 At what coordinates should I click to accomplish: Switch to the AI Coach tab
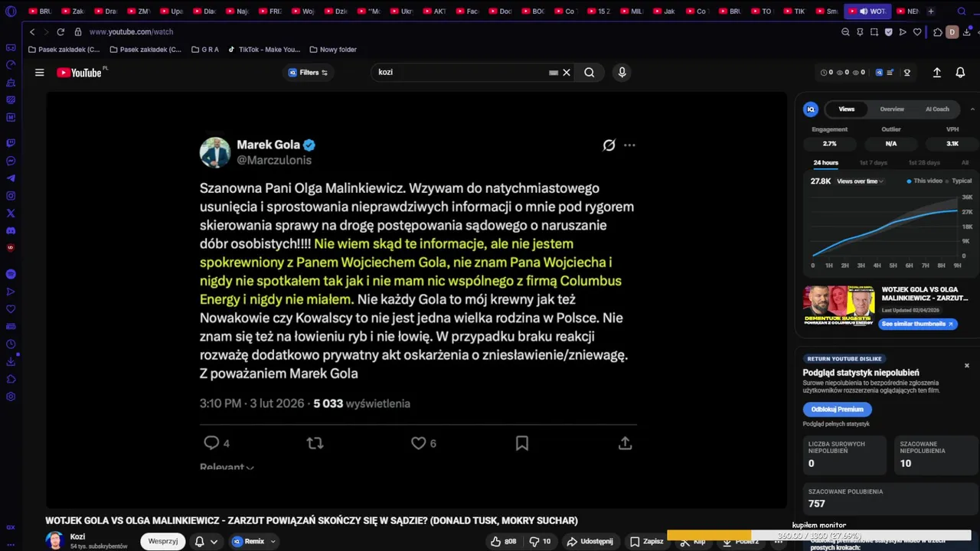pos(937,109)
